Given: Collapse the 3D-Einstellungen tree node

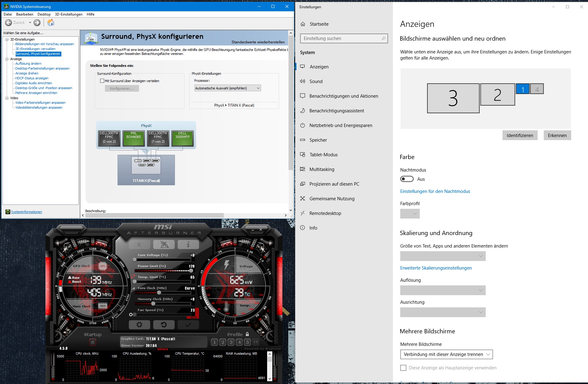Looking at the screenshot, I should coord(7,39).
